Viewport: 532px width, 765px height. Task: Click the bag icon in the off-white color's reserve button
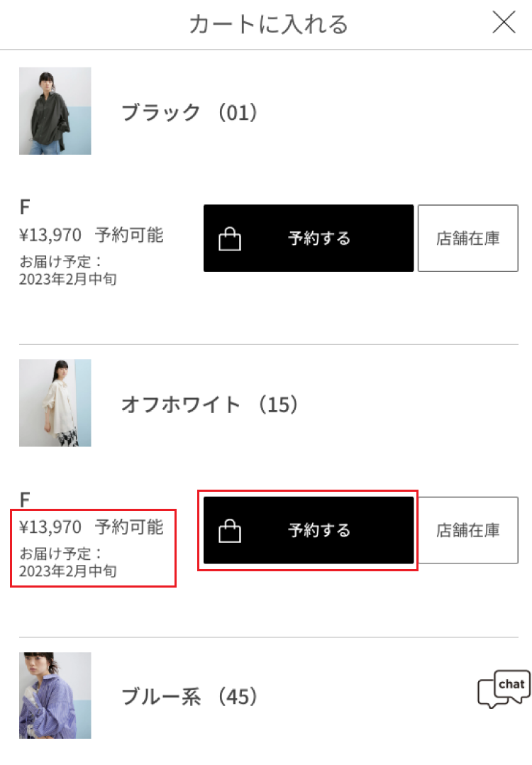(230, 531)
